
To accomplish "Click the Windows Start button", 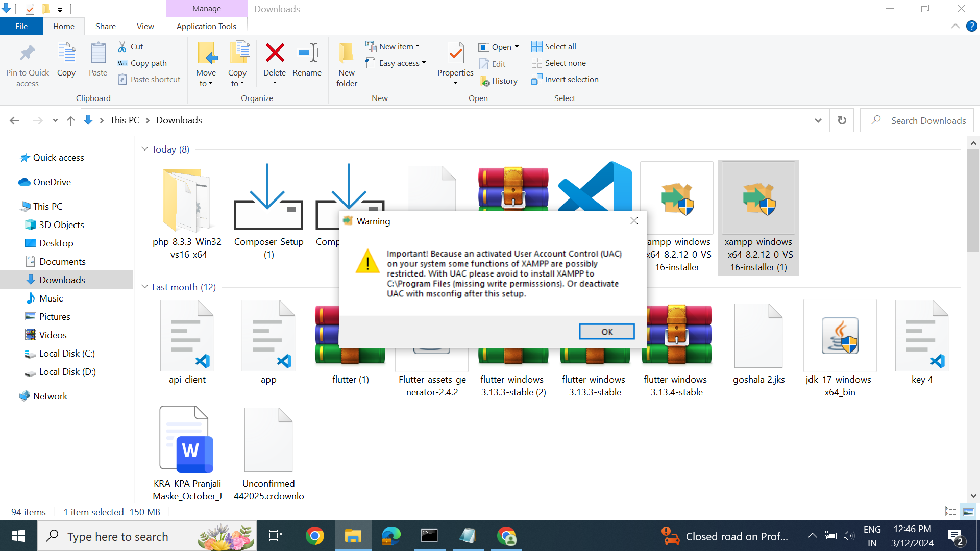I will tap(18, 536).
